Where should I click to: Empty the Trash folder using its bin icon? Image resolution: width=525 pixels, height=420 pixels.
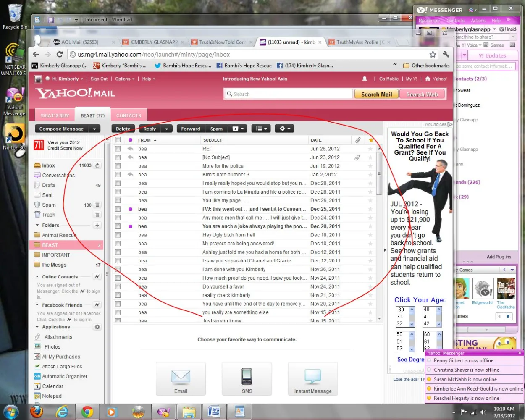coord(97,215)
